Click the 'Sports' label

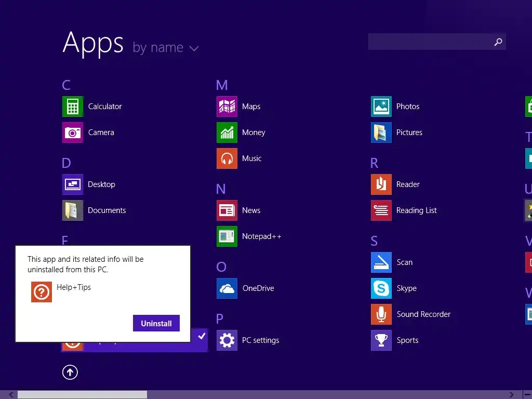click(x=407, y=340)
